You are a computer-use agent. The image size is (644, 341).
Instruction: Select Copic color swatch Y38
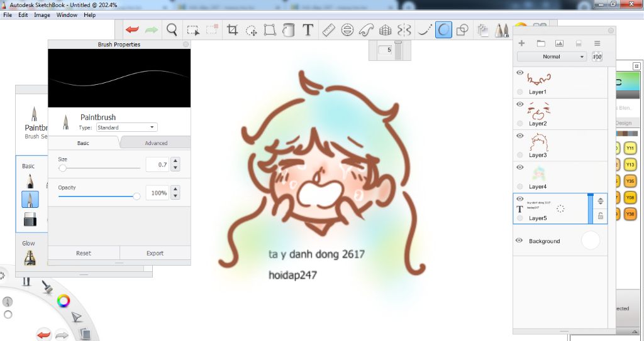pos(630,214)
